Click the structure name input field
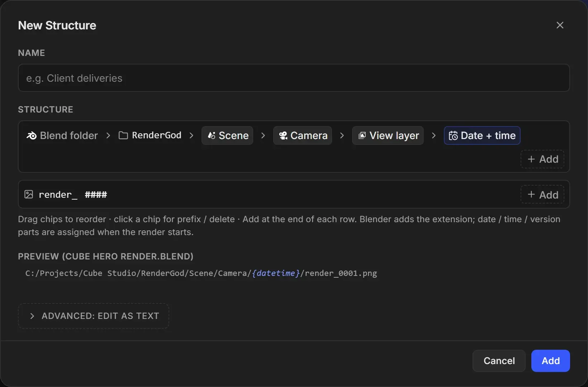 click(x=294, y=78)
